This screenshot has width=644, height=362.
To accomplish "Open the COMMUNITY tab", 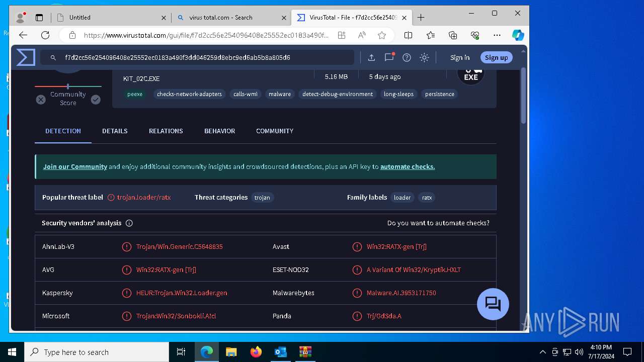I will coord(275,131).
